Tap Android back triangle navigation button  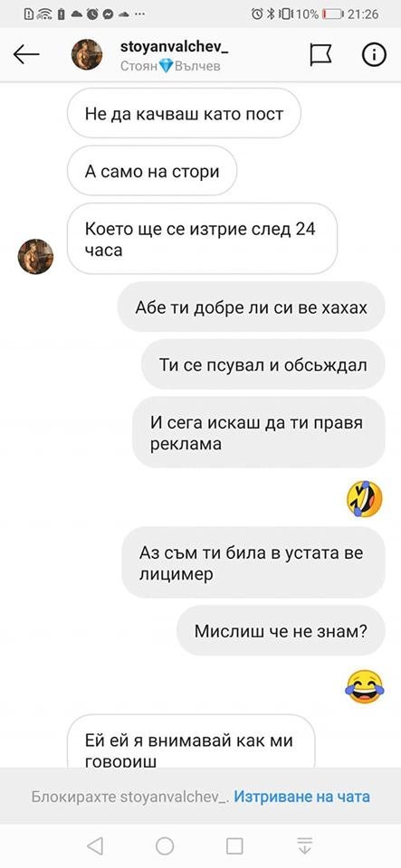click(x=95, y=845)
